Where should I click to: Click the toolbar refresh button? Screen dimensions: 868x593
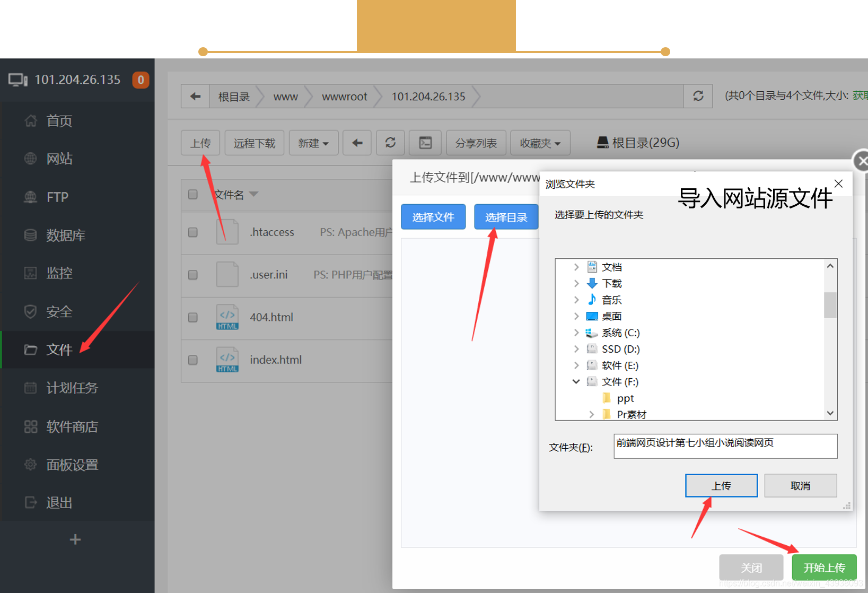[390, 143]
